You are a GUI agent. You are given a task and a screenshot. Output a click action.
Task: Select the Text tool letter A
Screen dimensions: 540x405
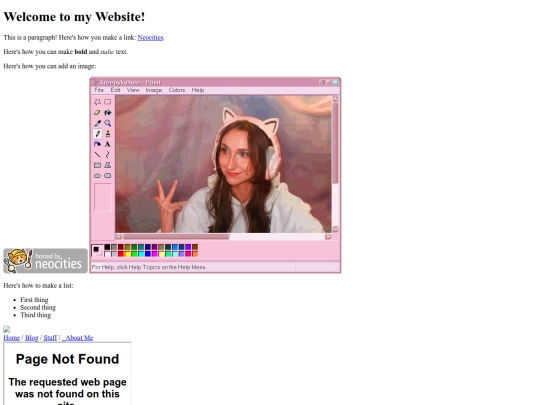click(x=108, y=144)
